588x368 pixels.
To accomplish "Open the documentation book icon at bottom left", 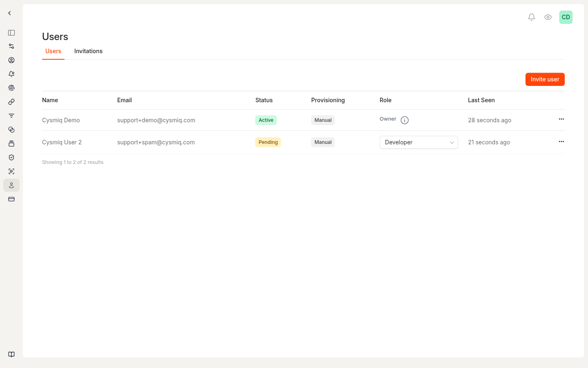I will tap(11, 354).
